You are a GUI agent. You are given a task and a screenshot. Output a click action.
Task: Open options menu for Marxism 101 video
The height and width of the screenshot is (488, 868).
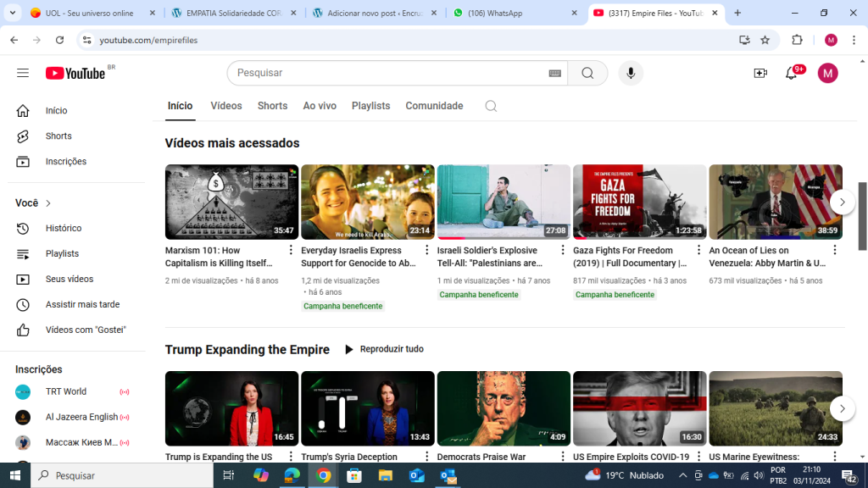pos(291,250)
